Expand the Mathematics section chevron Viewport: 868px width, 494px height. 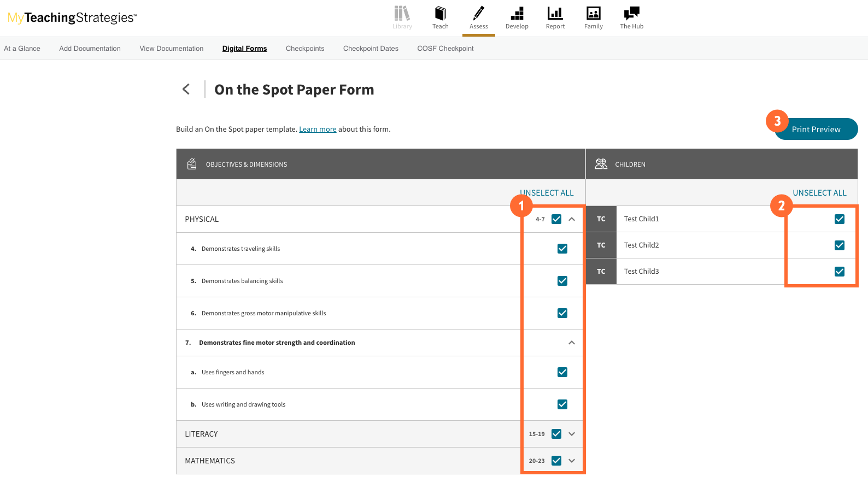coord(572,461)
